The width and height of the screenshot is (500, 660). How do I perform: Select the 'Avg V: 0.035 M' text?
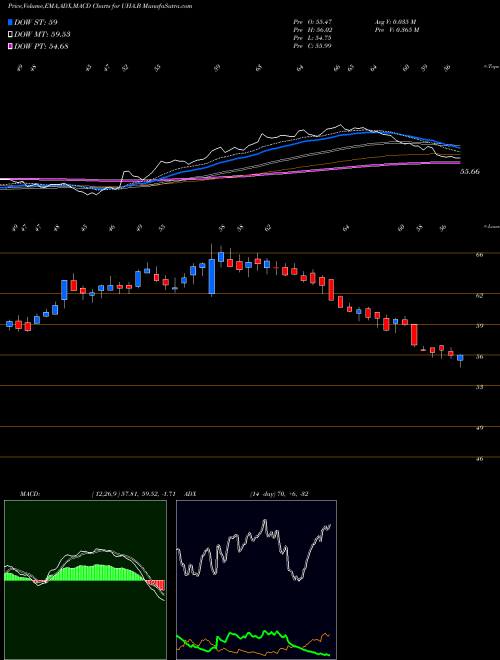point(395,21)
